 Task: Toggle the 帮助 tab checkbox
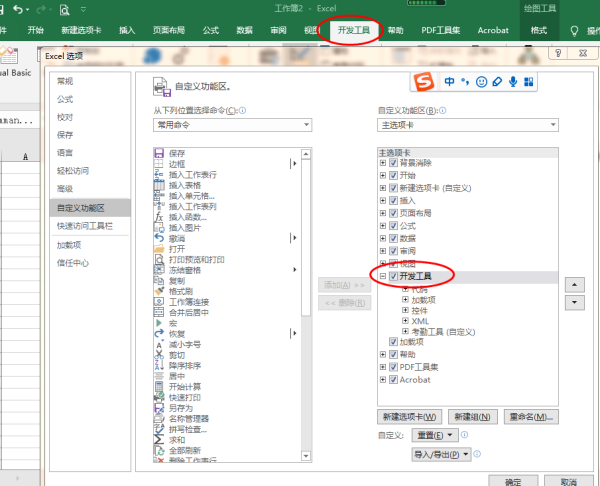pyautogui.click(x=393, y=354)
